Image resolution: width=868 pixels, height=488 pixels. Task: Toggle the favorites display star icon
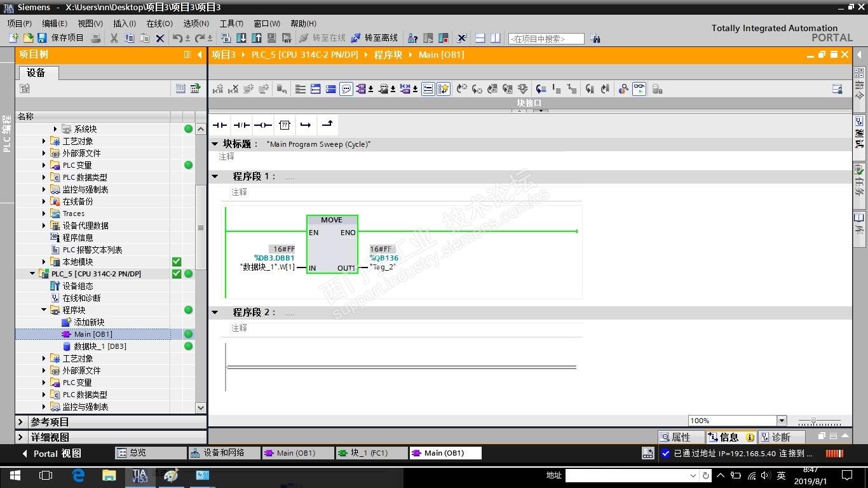click(444, 89)
